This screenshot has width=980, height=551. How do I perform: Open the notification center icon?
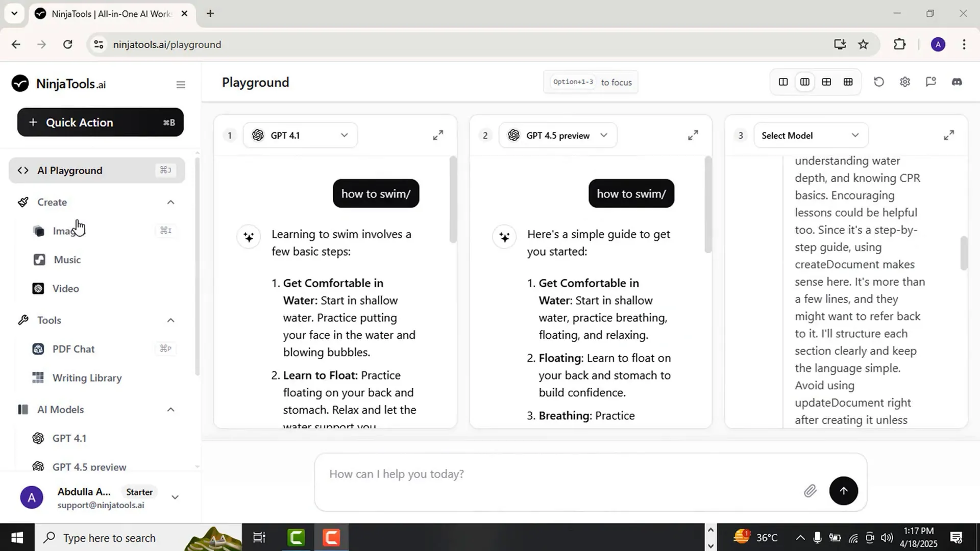coord(956,538)
